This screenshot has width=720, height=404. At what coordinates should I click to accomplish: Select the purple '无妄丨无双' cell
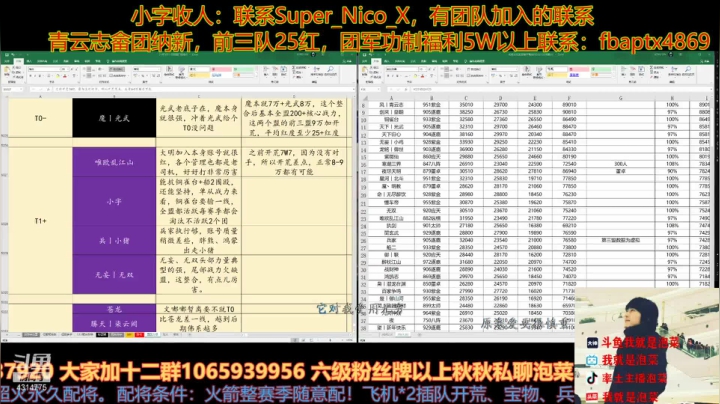114,275
